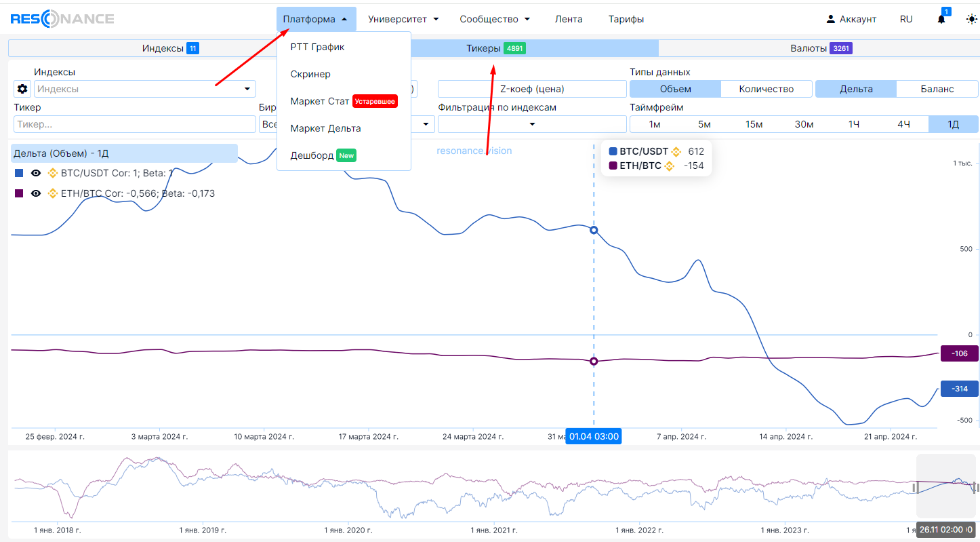Click ETH/BTC purple legend color square

[x=19, y=193]
